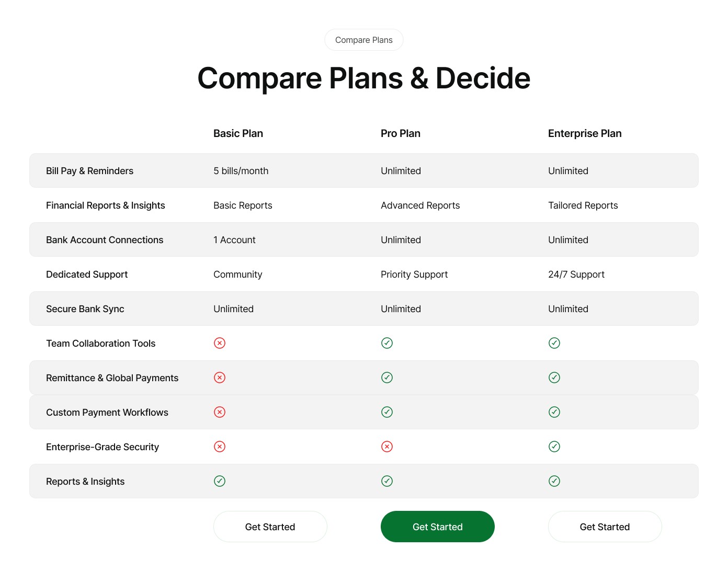This screenshot has width=728, height=571.
Task: Select the Pro Plan column header
Action: (x=401, y=133)
